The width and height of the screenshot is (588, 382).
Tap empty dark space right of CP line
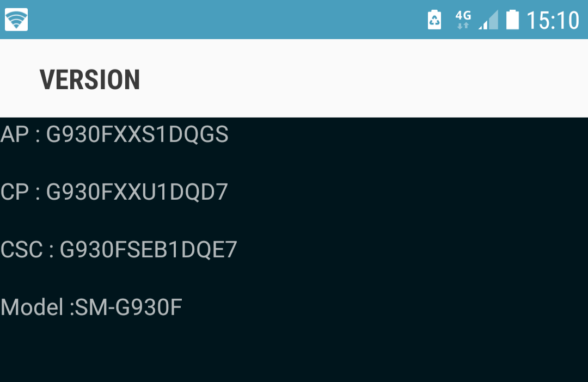click(408, 192)
